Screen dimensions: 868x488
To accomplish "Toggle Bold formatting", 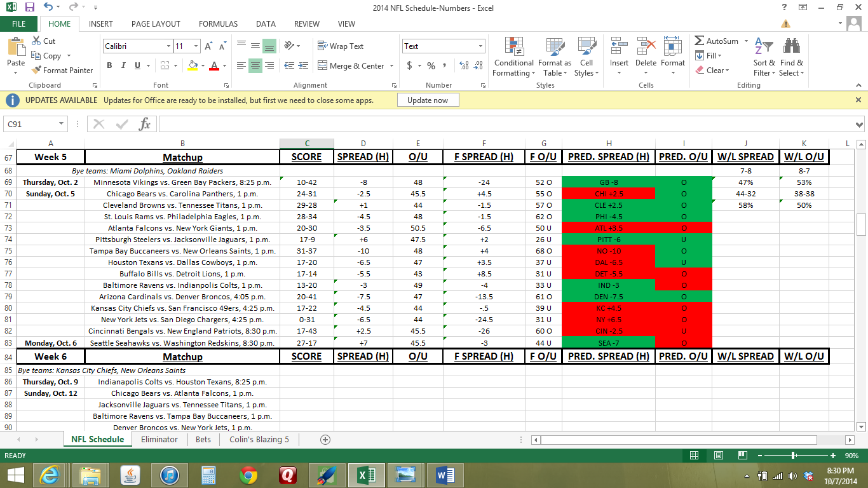I will (109, 65).
